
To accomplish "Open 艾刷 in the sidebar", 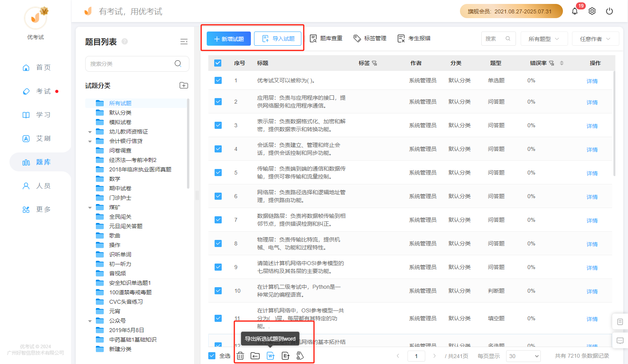I will (x=36, y=138).
